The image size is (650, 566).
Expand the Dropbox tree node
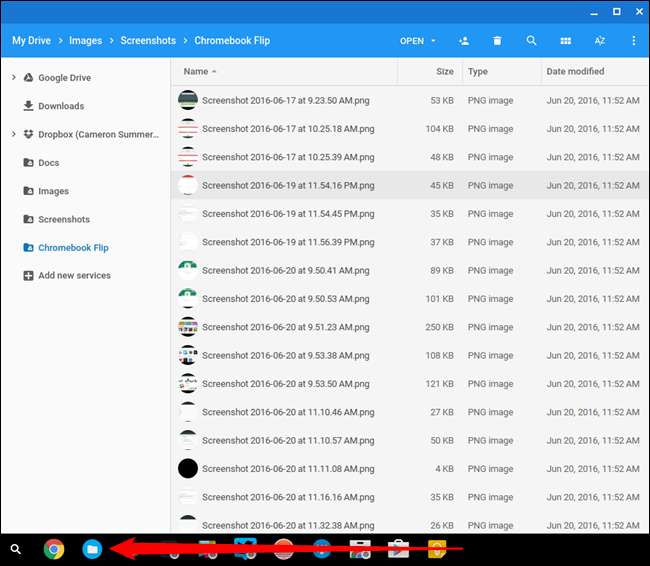pos(13,135)
